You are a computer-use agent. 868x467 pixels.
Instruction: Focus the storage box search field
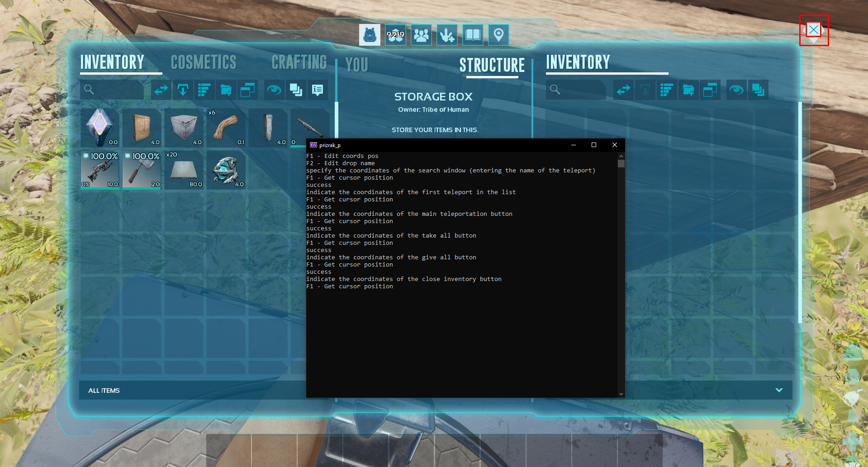click(576, 90)
